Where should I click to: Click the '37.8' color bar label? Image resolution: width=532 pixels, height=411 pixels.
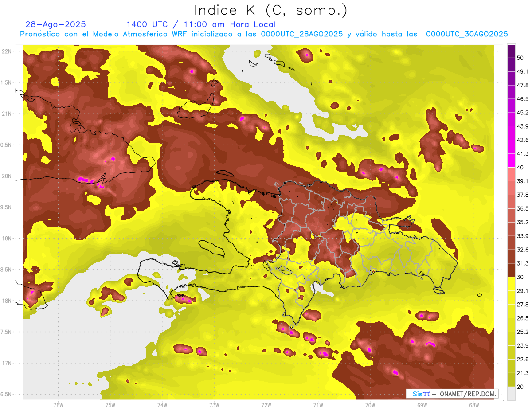click(523, 195)
